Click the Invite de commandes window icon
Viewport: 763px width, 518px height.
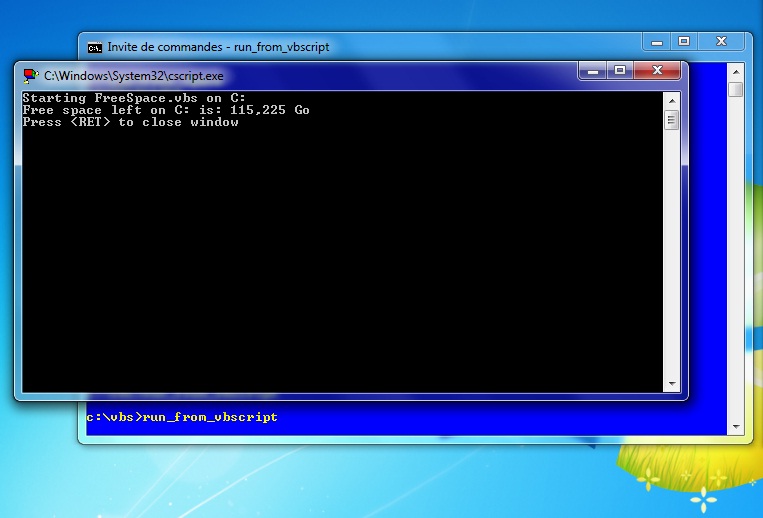[95, 47]
